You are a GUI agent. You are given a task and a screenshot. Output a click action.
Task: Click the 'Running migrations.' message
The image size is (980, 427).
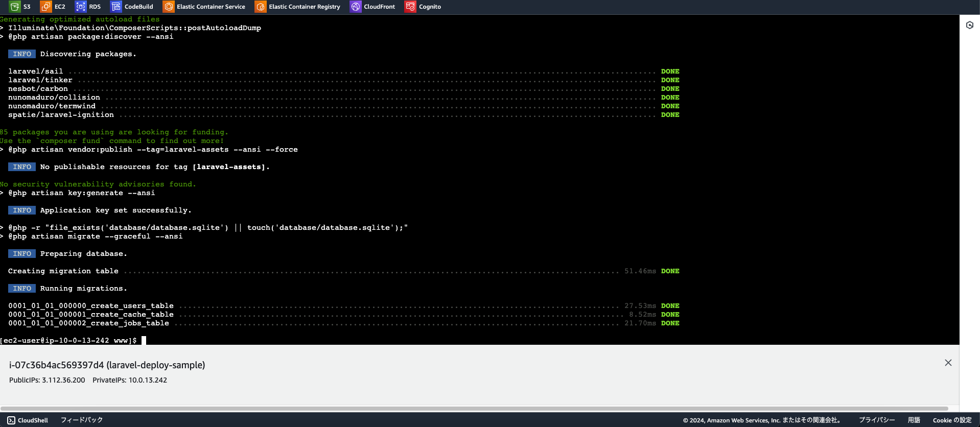tap(84, 289)
